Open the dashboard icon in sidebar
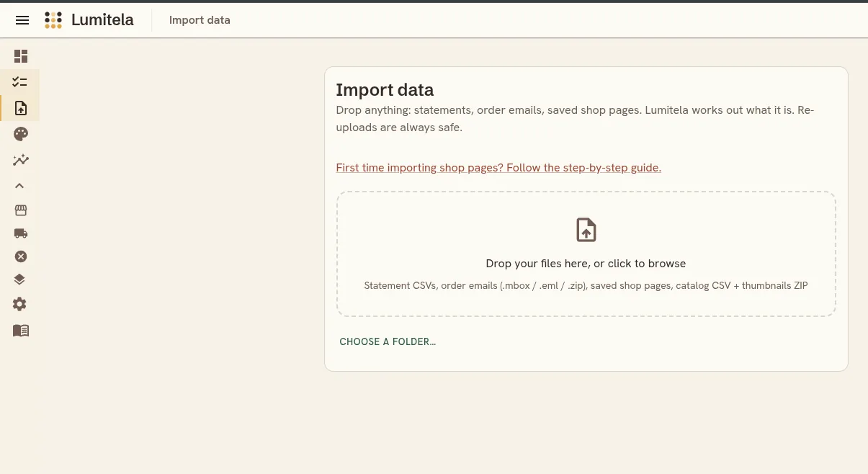This screenshot has width=868, height=474. pos(21,56)
